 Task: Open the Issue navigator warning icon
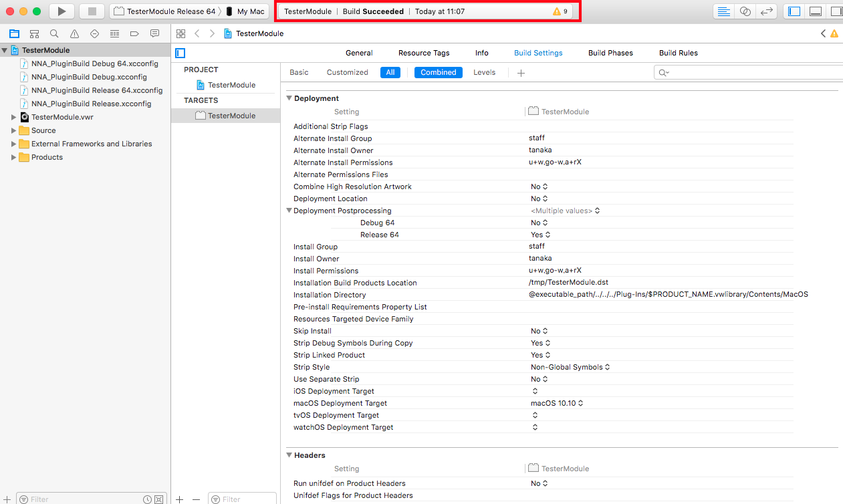pos(74,33)
